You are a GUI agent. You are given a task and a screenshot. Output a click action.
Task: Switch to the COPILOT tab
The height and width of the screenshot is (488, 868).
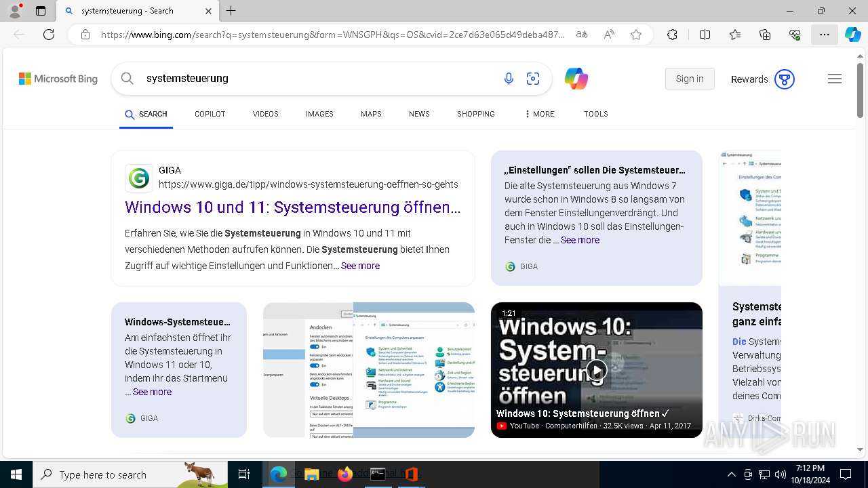click(210, 114)
